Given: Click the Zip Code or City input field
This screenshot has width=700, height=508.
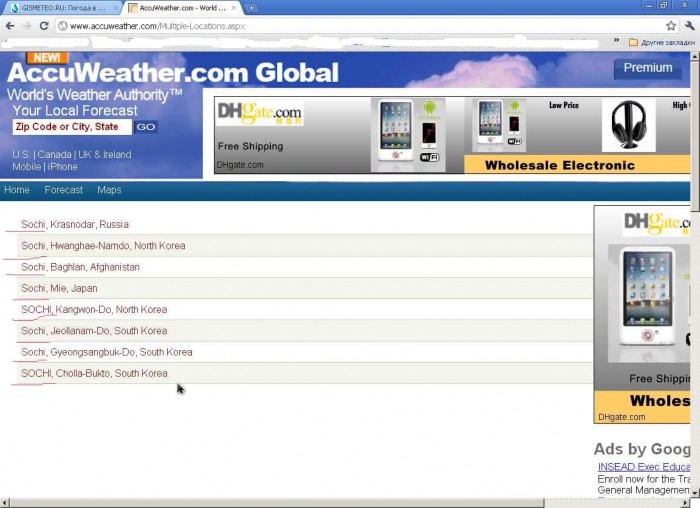Looking at the screenshot, I should [71, 127].
